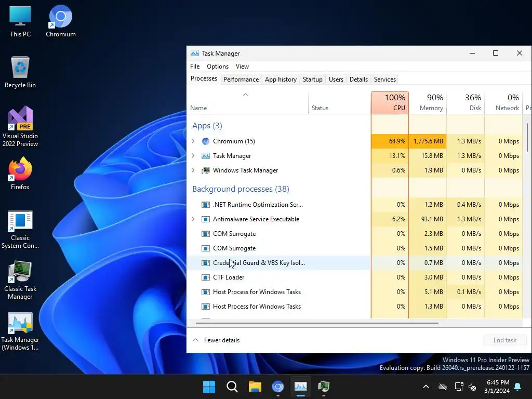Click the active Task Manager taskbar icon
The width and height of the screenshot is (532, 399).
pos(301,387)
